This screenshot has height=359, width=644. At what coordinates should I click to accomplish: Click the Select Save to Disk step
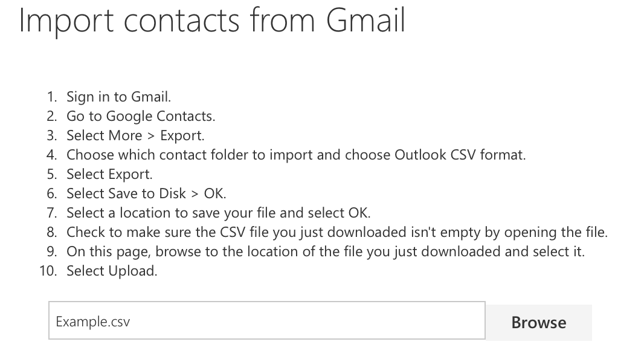tap(146, 193)
